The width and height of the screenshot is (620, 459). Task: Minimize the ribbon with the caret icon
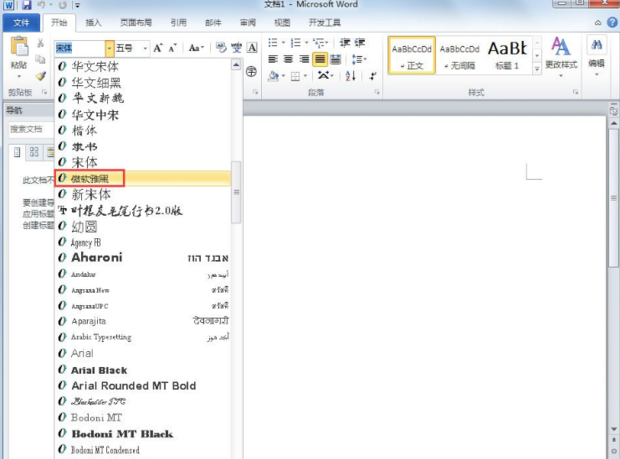(598, 23)
